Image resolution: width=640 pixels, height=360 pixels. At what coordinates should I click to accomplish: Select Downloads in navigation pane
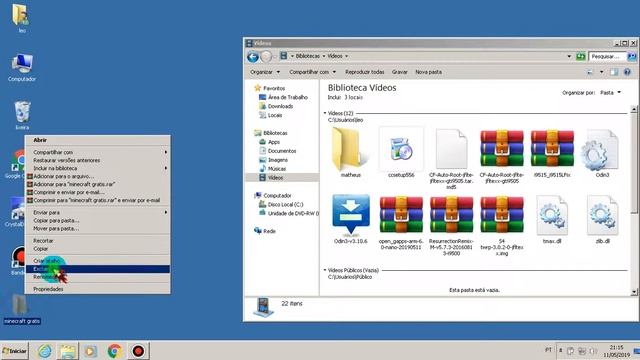pos(276,106)
